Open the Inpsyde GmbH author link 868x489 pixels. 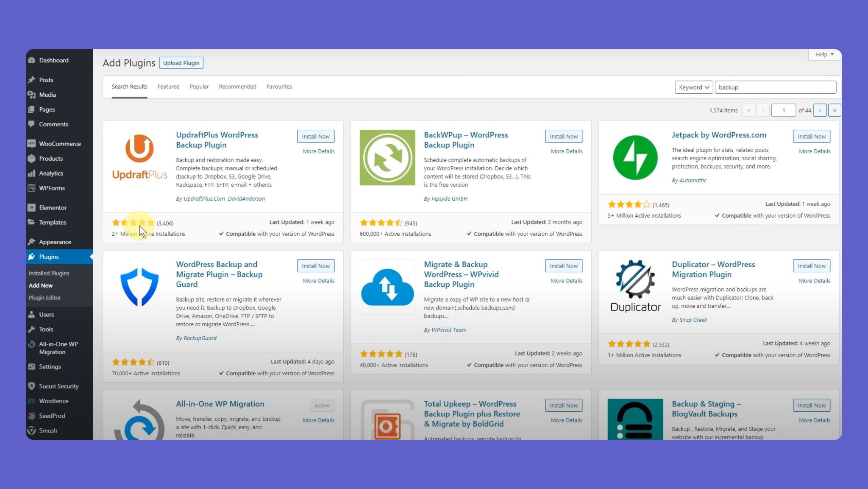[449, 198]
